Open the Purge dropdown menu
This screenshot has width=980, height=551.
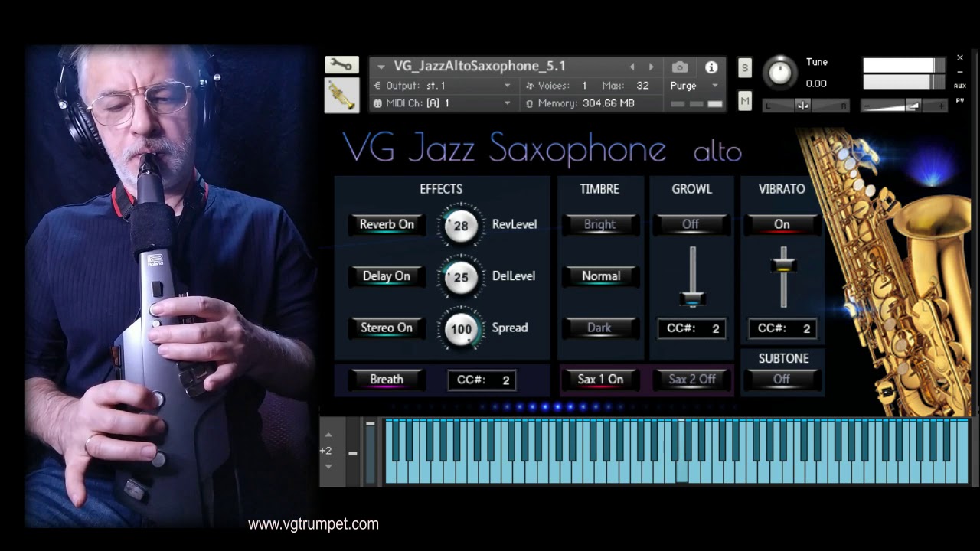pos(694,86)
